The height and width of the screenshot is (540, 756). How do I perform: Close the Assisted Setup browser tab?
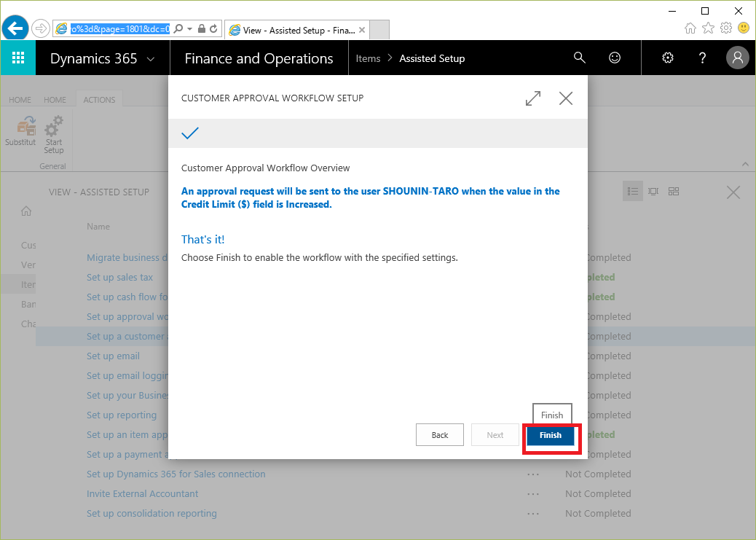[x=361, y=31]
